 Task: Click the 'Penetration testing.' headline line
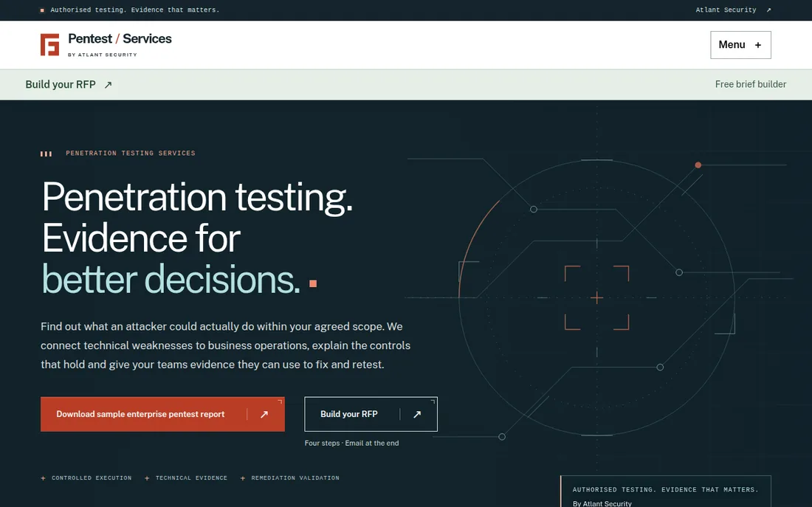coord(197,197)
